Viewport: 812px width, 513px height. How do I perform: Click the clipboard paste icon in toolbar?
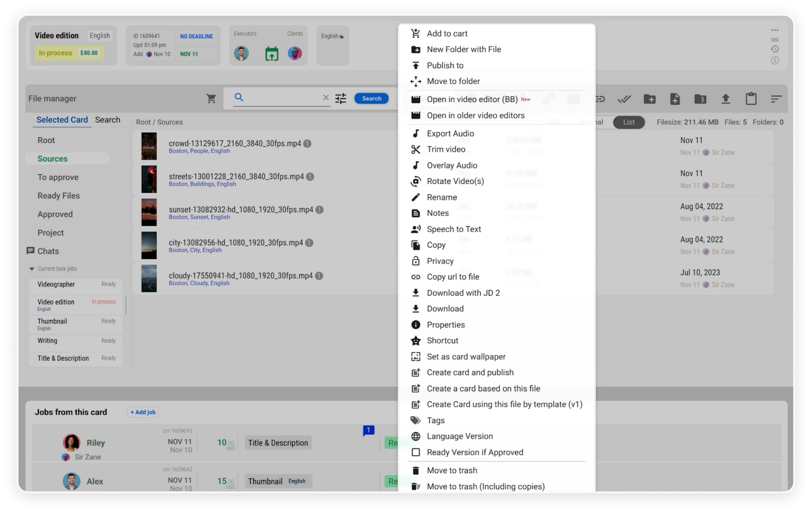[751, 99]
